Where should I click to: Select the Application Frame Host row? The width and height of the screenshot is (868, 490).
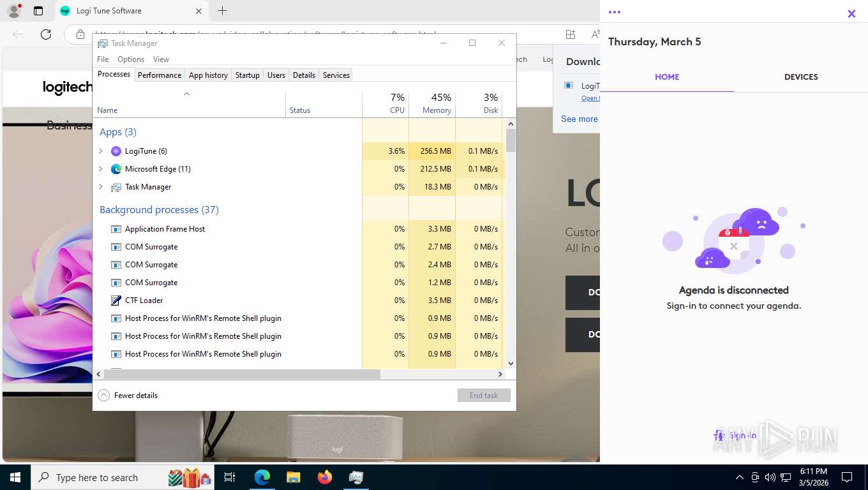point(299,229)
